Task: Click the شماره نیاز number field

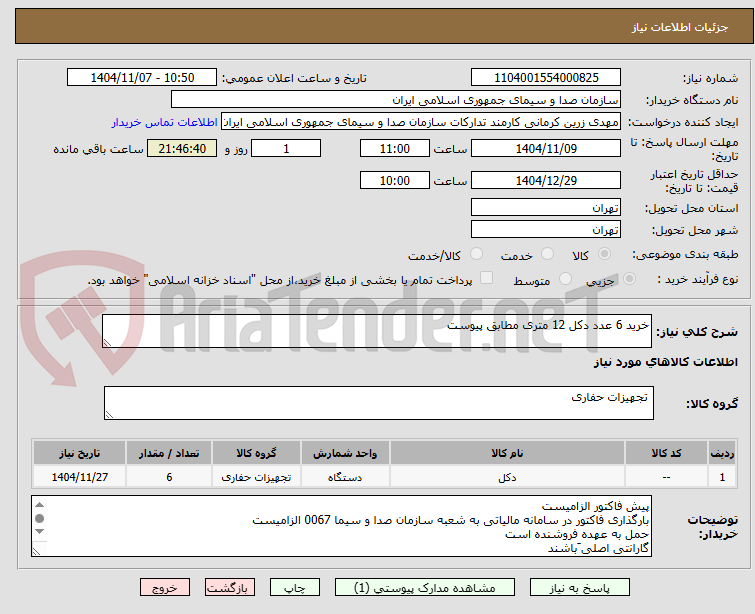Action: click(546, 78)
